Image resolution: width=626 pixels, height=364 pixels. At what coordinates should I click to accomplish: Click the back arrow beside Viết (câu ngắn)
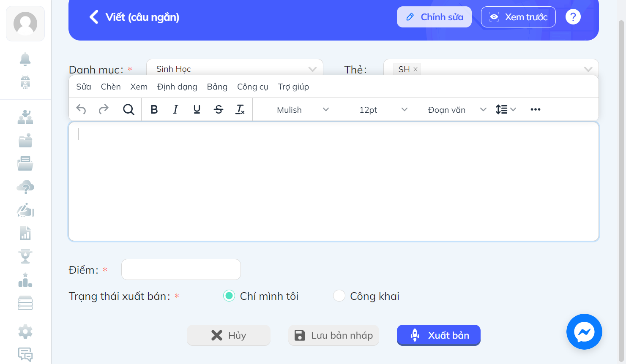(94, 17)
